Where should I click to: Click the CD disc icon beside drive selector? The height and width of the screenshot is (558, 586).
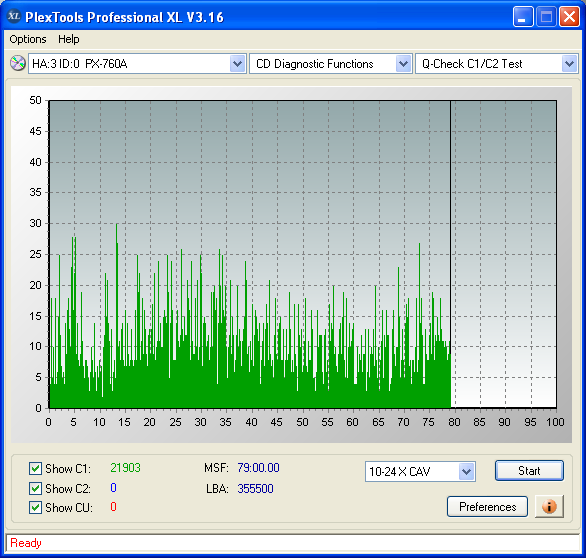(17, 63)
